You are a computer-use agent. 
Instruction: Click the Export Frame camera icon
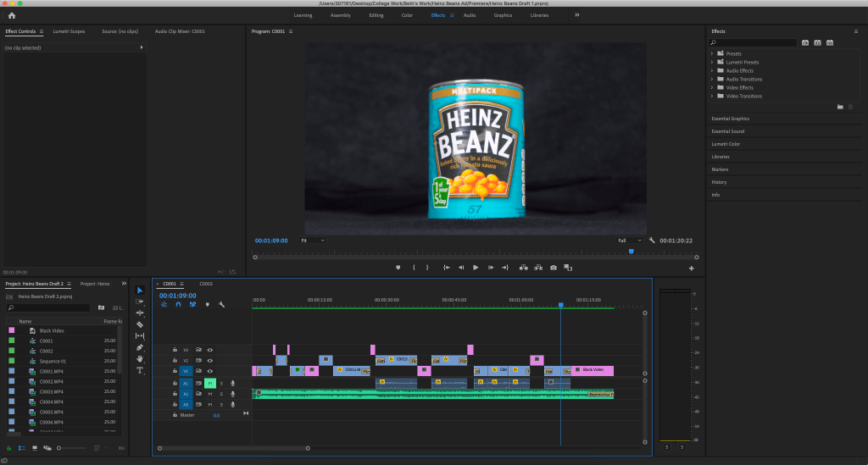pos(554,268)
